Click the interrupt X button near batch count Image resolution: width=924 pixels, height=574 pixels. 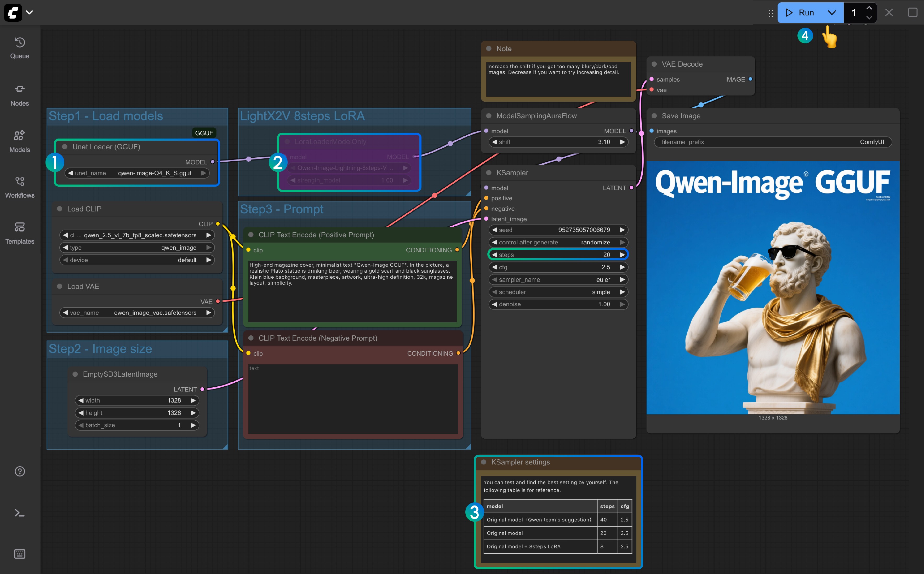pyautogui.click(x=889, y=13)
